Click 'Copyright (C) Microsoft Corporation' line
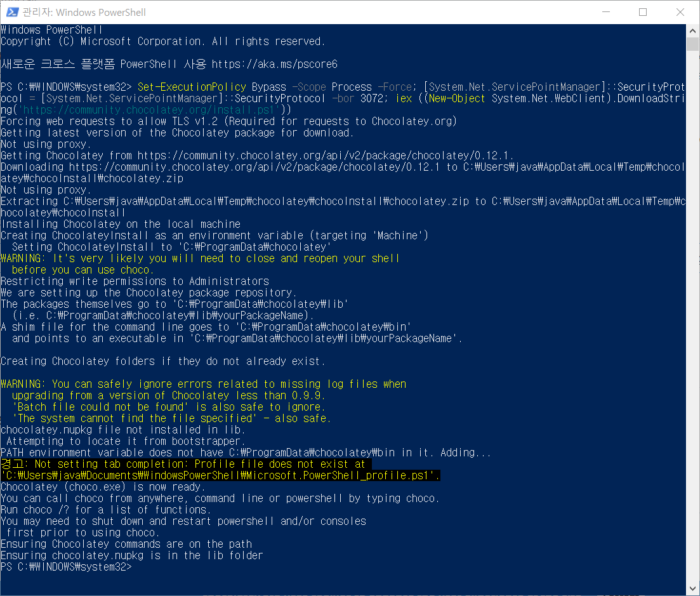700x596 pixels. pos(163,41)
